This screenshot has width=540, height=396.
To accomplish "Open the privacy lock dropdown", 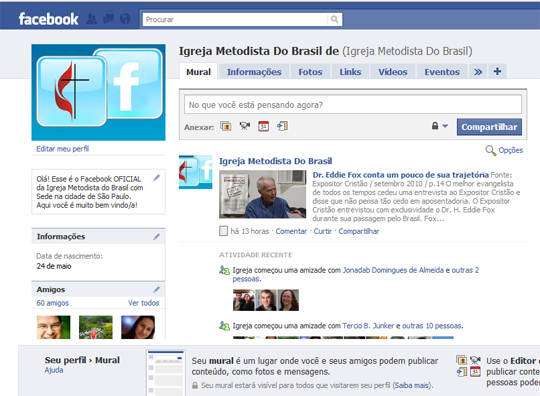I will pos(440,126).
